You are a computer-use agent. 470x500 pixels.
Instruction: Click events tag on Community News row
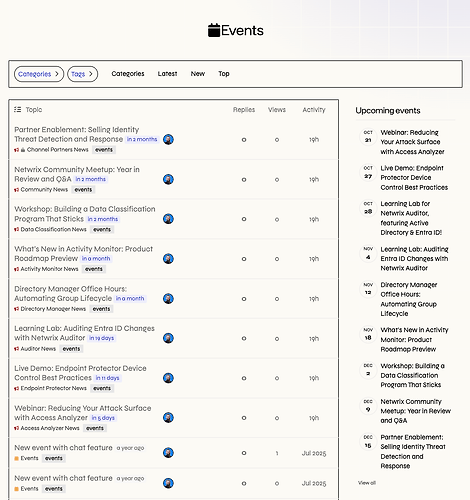83,190
